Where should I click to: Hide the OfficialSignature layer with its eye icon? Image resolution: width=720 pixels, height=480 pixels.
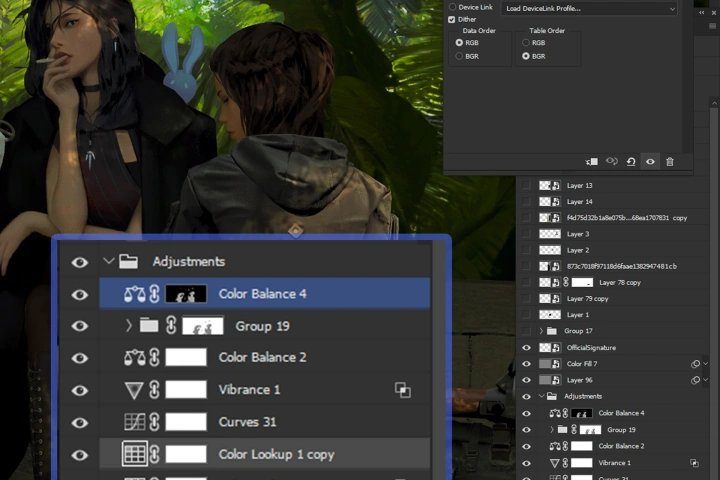click(x=526, y=348)
